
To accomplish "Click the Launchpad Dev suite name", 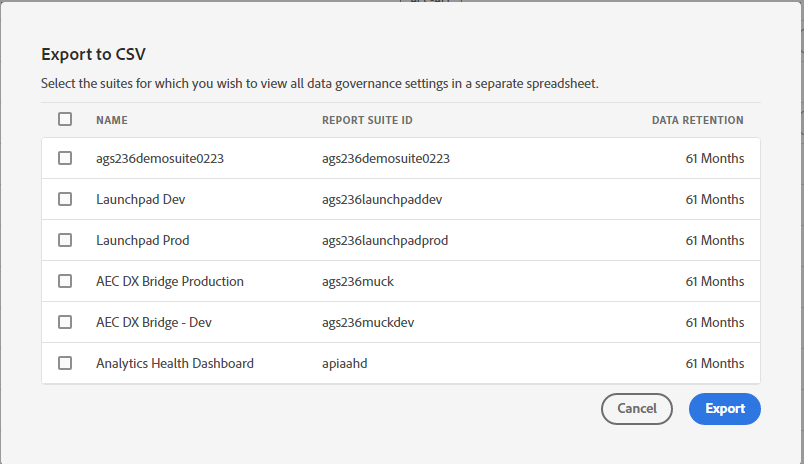I will pos(140,199).
